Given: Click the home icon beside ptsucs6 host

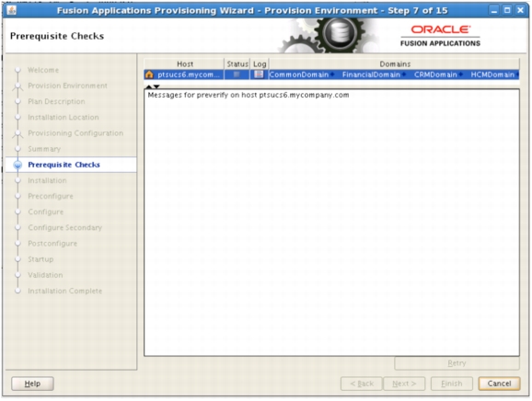Looking at the screenshot, I should 149,74.
